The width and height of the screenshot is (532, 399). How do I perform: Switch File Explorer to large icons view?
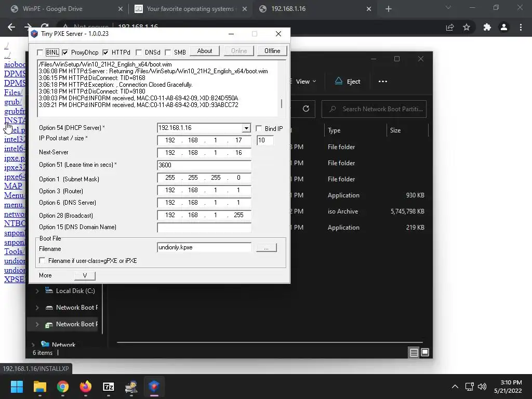(x=425, y=353)
